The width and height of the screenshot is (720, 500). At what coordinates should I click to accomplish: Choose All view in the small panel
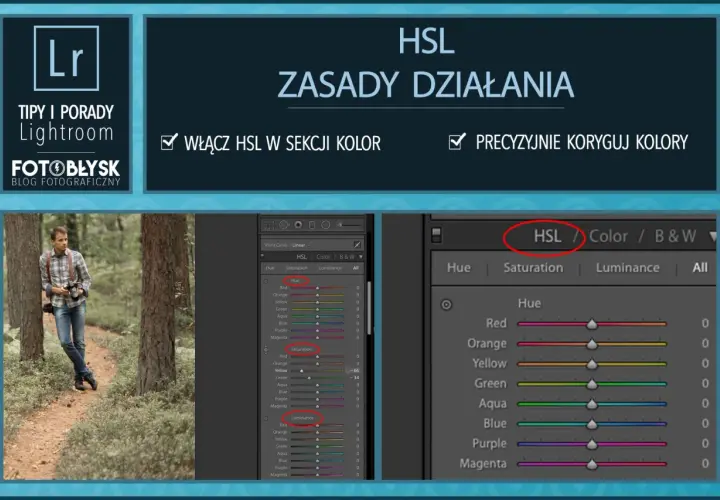356,268
